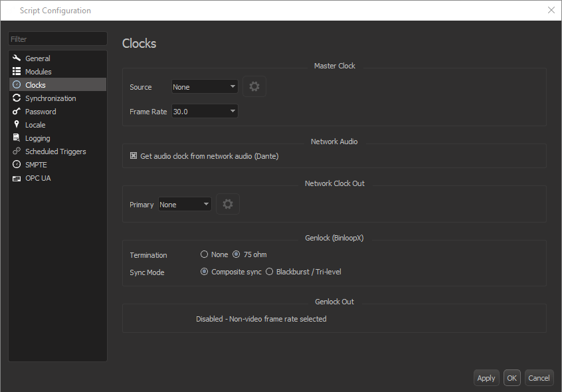Viewport: 562px width, 392px height.
Task: Open Network Clock Out primary settings gear
Action: pyautogui.click(x=228, y=205)
